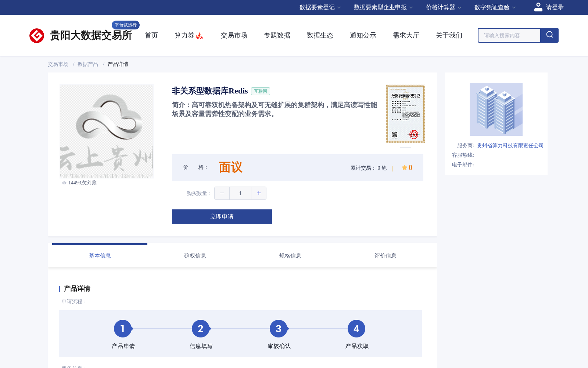Open the 需求大厅 navigation item
The width and height of the screenshot is (588, 368).
(406, 35)
